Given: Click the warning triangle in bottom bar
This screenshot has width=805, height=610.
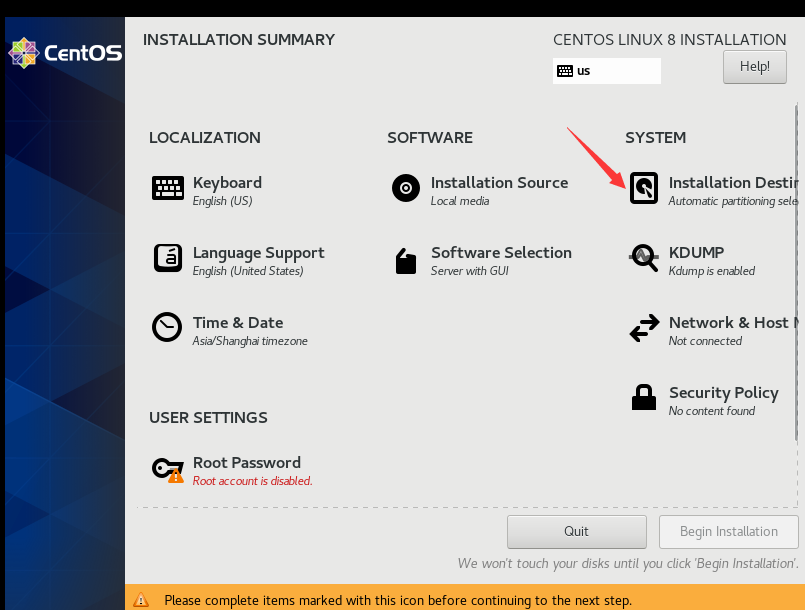Looking at the screenshot, I should click(x=141, y=599).
